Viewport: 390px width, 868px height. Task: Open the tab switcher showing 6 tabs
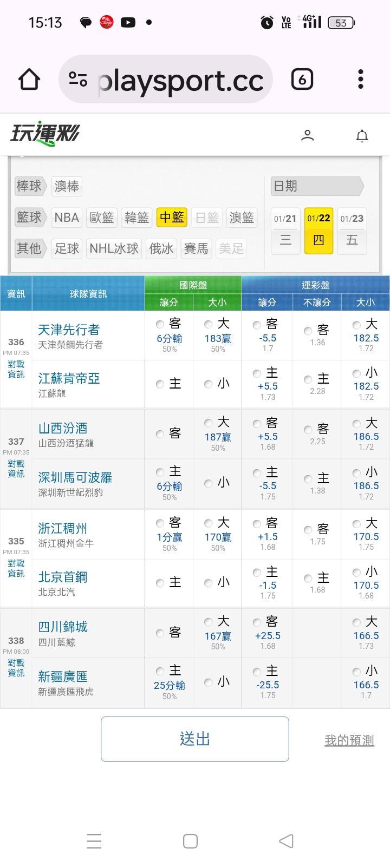(x=302, y=80)
